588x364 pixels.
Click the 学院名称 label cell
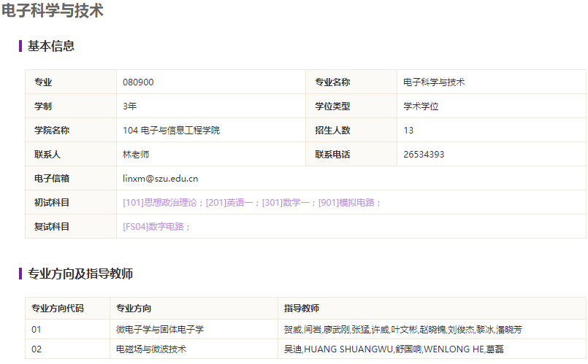point(71,131)
